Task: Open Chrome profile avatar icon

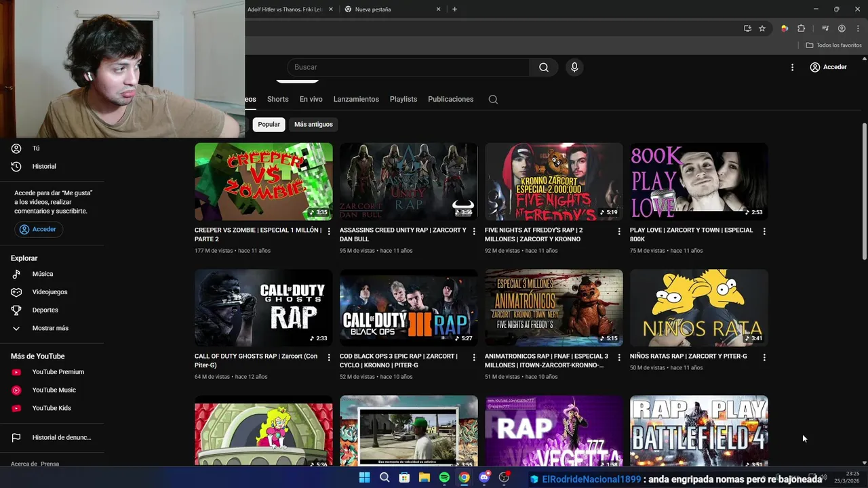Action: [842, 28]
